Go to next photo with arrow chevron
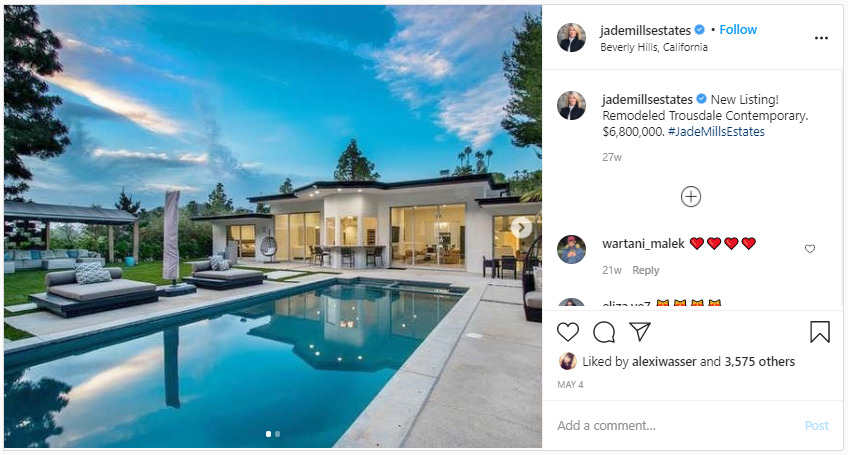Viewport: 848px width, 455px height. (x=521, y=228)
